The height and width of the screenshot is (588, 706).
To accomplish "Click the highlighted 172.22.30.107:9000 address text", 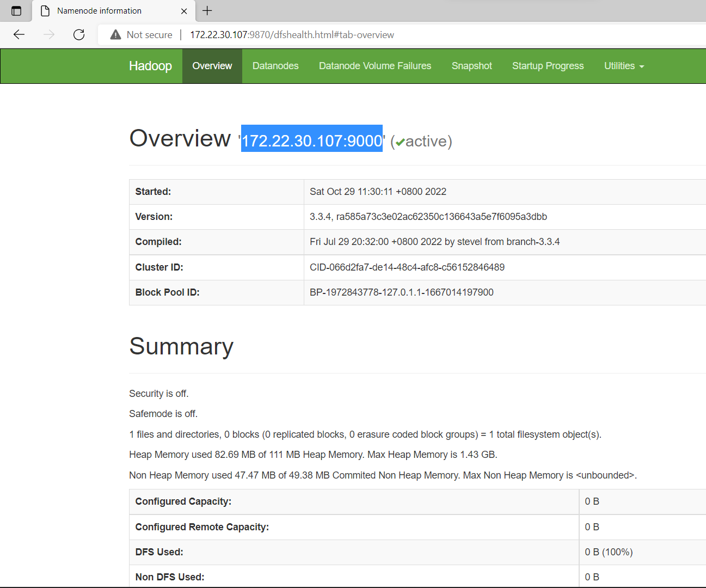I will [x=311, y=140].
